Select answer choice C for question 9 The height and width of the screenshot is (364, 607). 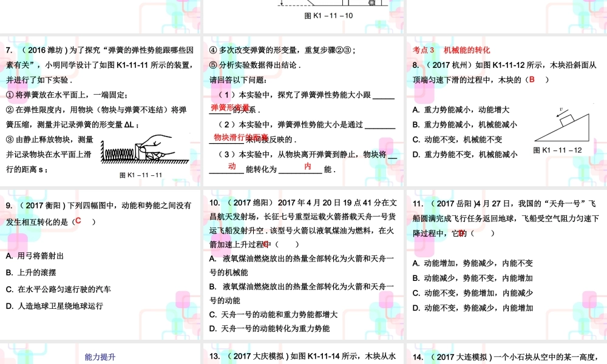click(x=78, y=221)
